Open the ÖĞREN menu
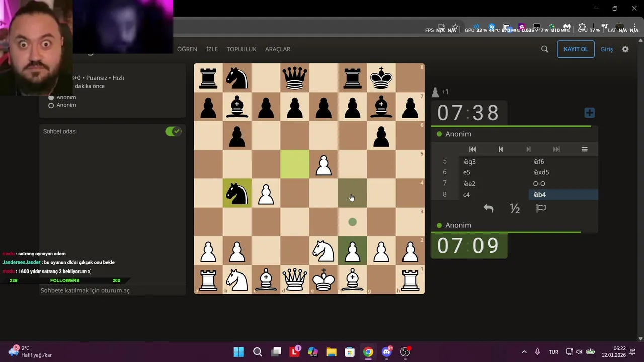 pyautogui.click(x=187, y=49)
